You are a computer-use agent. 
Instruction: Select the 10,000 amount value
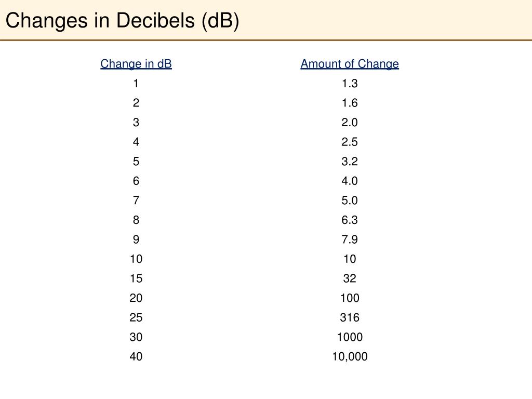[350, 356]
